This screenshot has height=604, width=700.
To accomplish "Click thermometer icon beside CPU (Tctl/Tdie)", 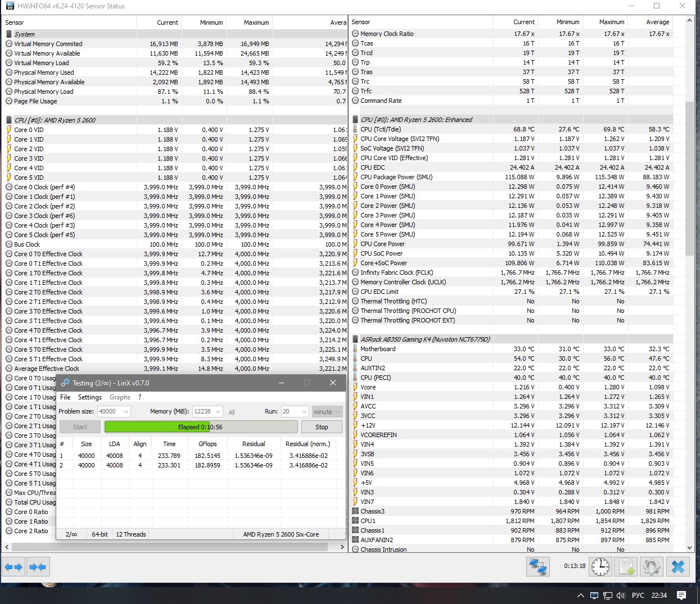I will pyautogui.click(x=355, y=129).
